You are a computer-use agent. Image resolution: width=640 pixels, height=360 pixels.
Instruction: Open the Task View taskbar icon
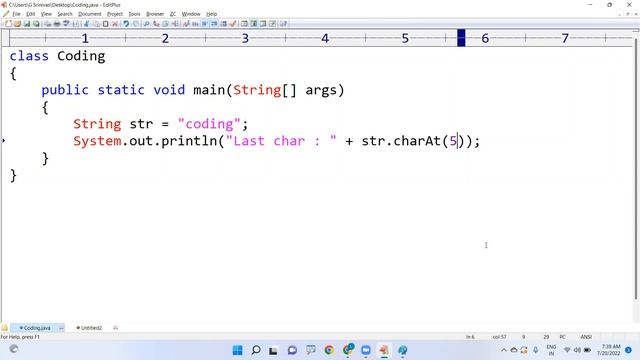(273, 350)
